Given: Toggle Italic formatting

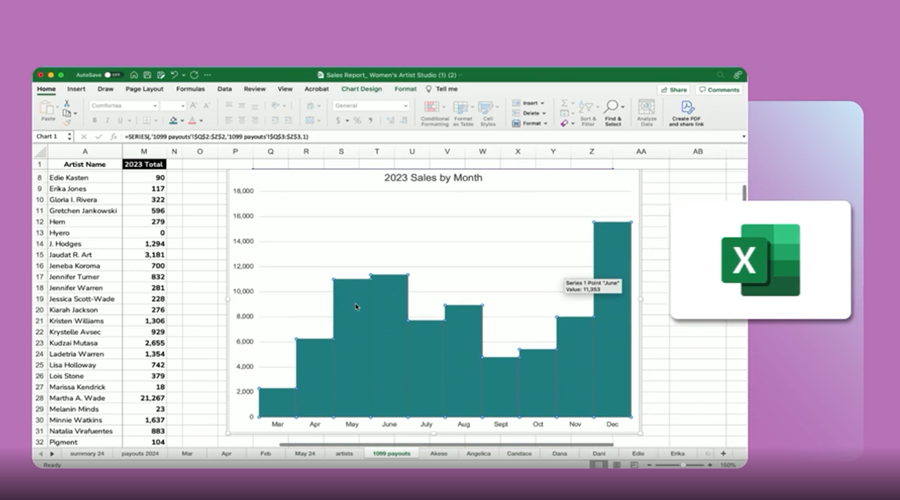Looking at the screenshot, I should 107,121.
